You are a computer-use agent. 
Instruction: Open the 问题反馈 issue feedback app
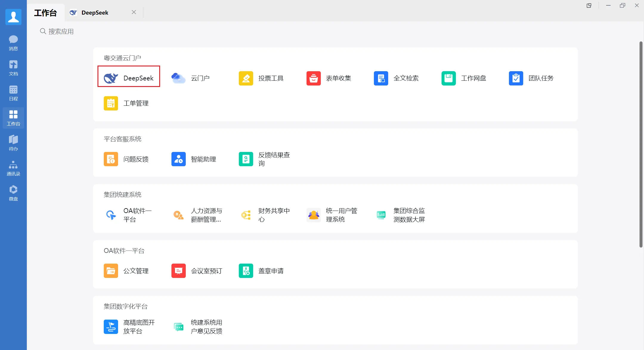pyautogui.click(x=126, y=159)
